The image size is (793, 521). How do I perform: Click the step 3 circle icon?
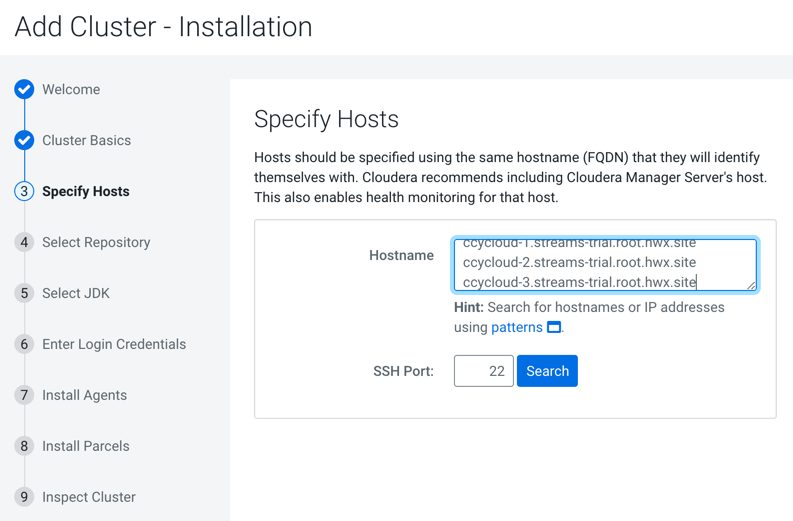tap(24, 191)
